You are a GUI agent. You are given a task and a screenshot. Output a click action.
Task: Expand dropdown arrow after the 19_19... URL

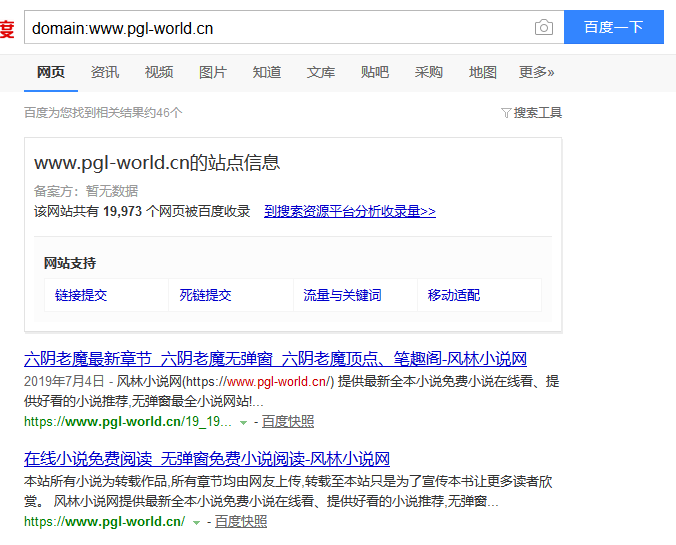(243, 423)
